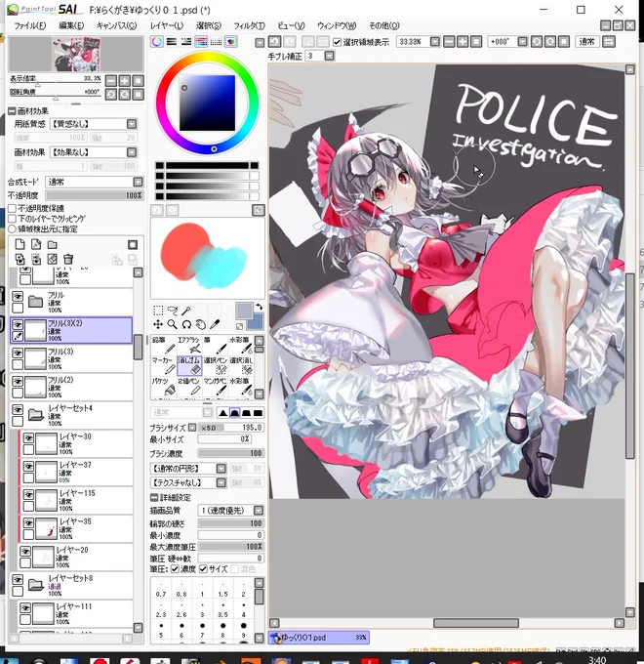This screenshot has width=644, height=664.
Task: Enable 不透明度保護 checkbox
Action: pyautogui.click(x=13, y=208)
